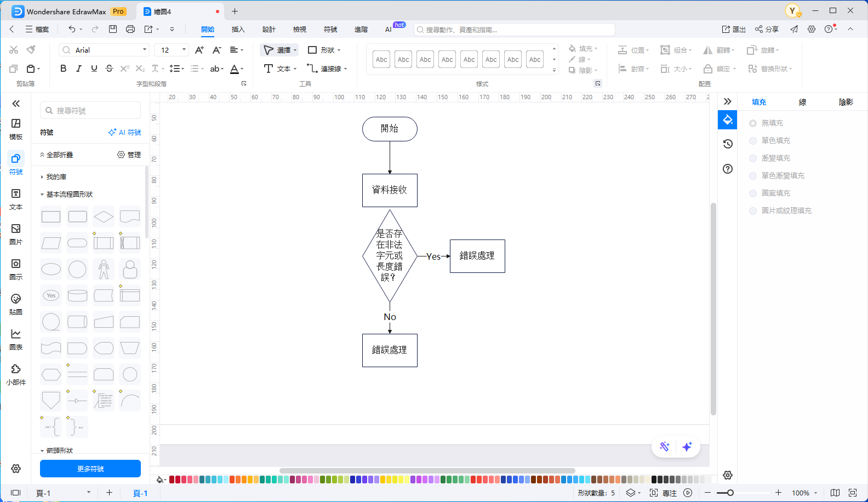Open the 100% zoom level dropdown
The height and width of the screenshot is (502, 868).
pos(804,493)
